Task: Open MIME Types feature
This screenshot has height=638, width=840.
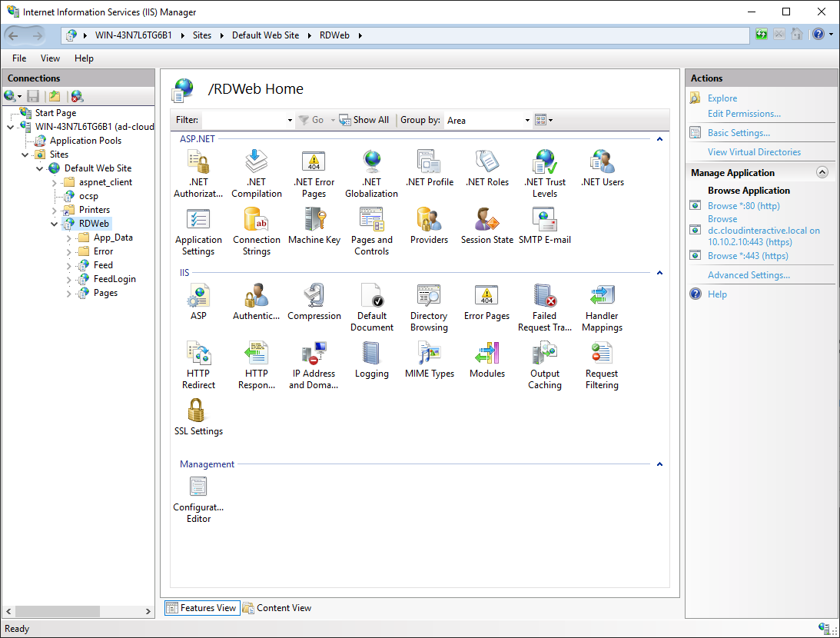Action: pos(429,360)
